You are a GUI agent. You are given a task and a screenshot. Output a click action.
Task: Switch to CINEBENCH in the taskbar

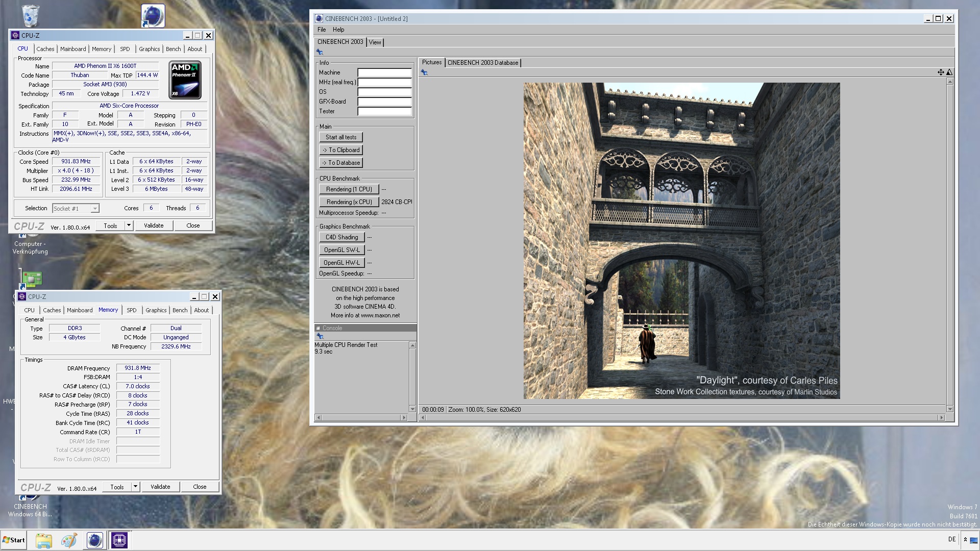coord(94,540)
